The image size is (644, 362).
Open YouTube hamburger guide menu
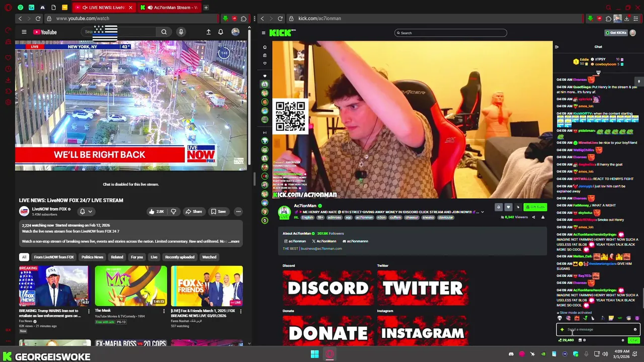click(x=24, y=32)
